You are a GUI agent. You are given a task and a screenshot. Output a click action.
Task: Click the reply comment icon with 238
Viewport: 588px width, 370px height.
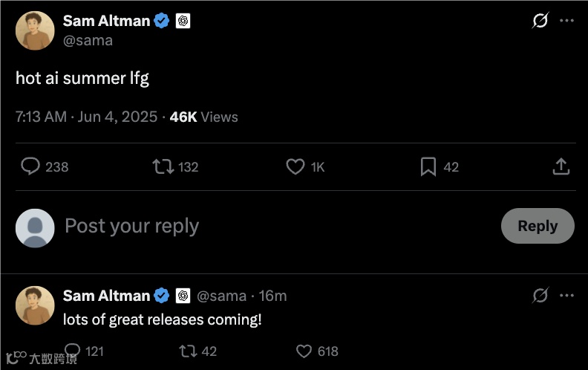tap(30, 166)
